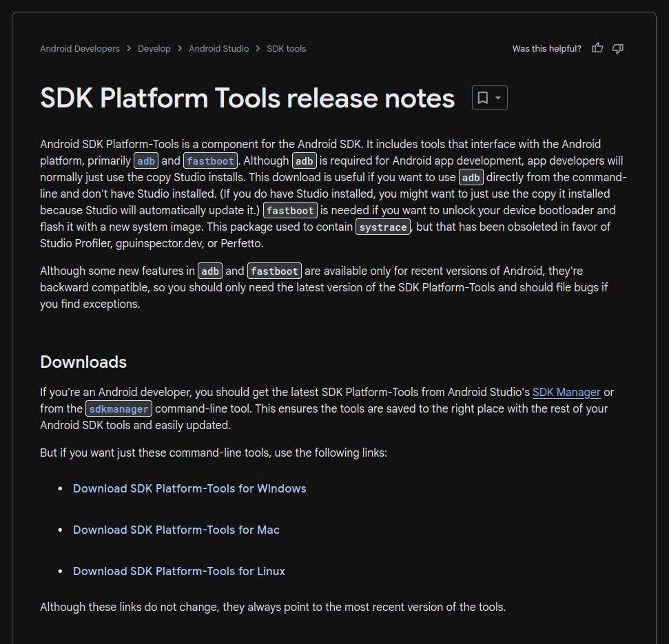Click the chevron after Android Developers breadcrumb
Screen dimensions: 669x644
coord(129,49)
